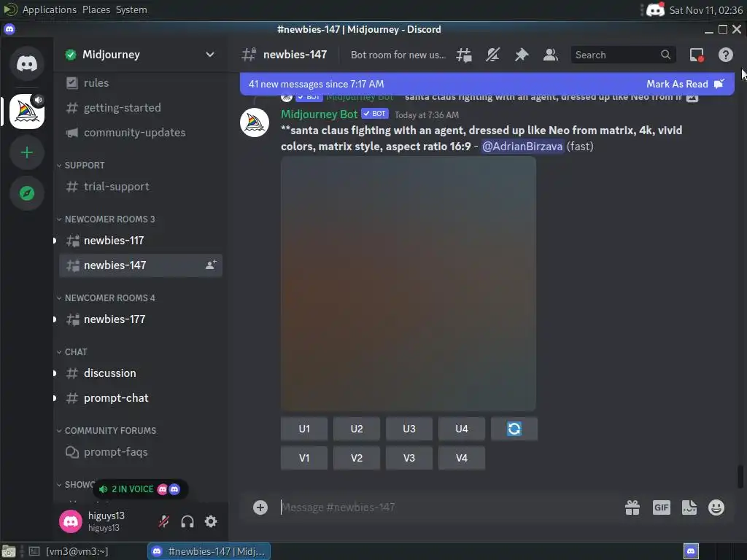Open the sticker picker icon
This screenshot has width=747, height=560.
[689, 507]
